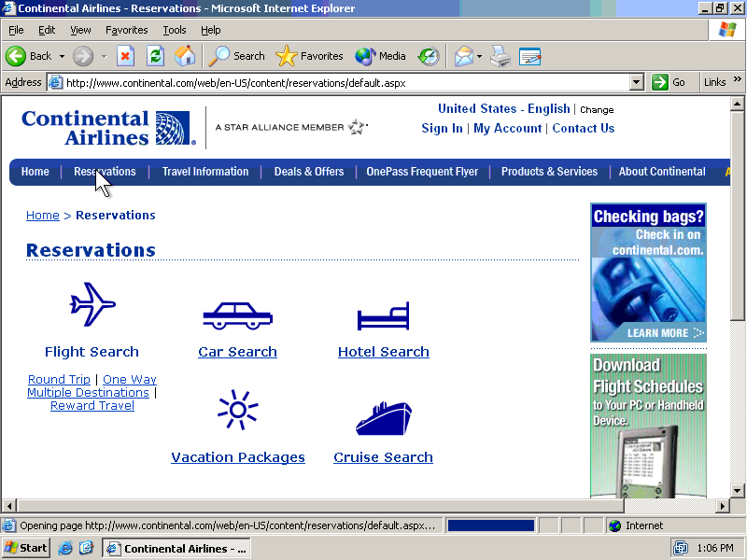This screenshot has width=747, height=560.
Task: Launch Internet Explorer from Quick Launch
Action: coord(64,548)
